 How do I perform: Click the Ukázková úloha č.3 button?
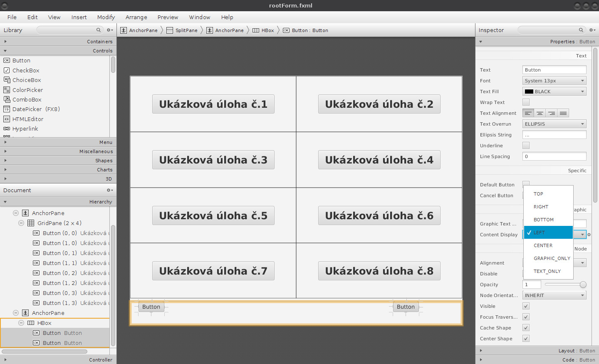coord(213,160)
